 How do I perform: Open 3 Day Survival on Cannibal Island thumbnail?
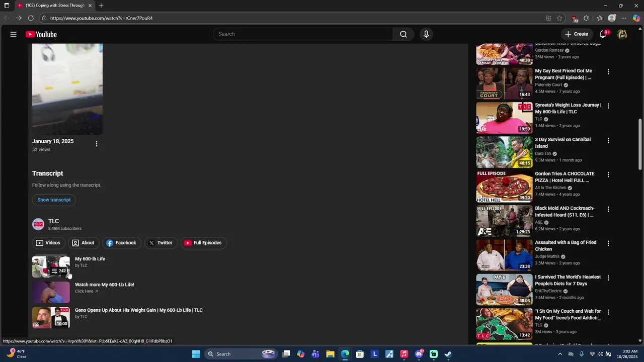click(x=504, y=152)
